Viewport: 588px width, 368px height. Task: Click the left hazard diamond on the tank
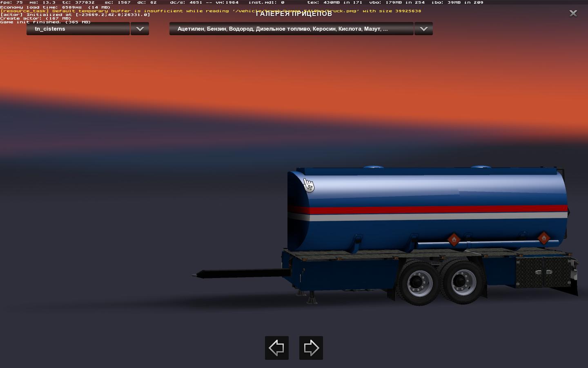454,240
